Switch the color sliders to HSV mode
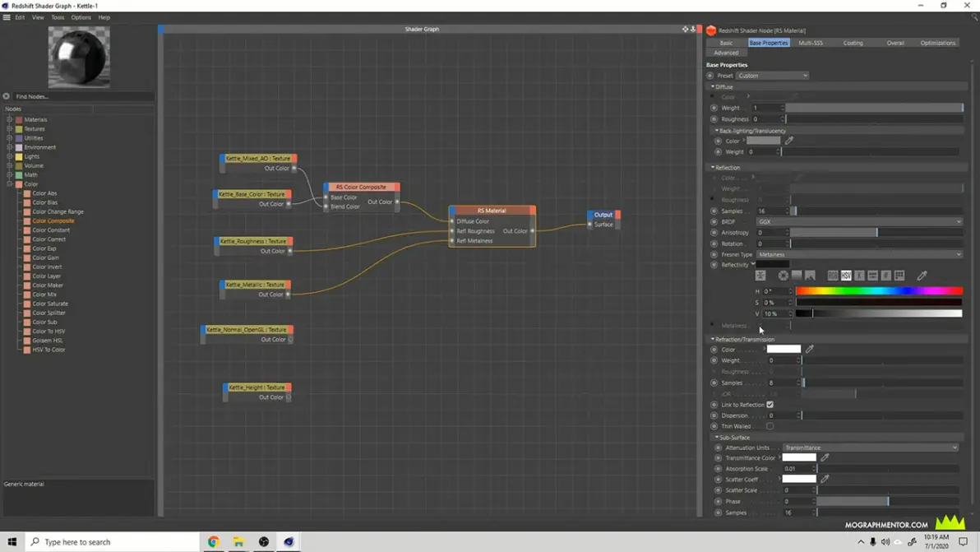Viewport: 980px width, 552px height. (846, 276)
